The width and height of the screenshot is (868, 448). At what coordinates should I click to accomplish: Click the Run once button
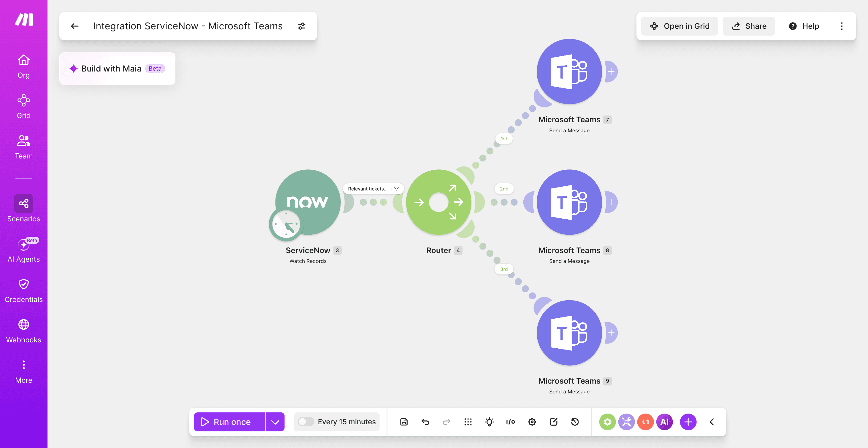tap(229, 422)
